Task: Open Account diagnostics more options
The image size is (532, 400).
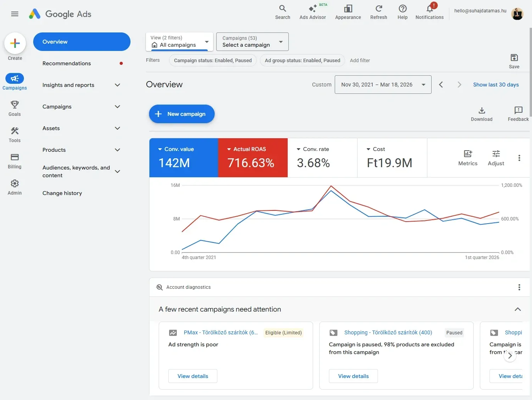Action: tap(519, 287)
